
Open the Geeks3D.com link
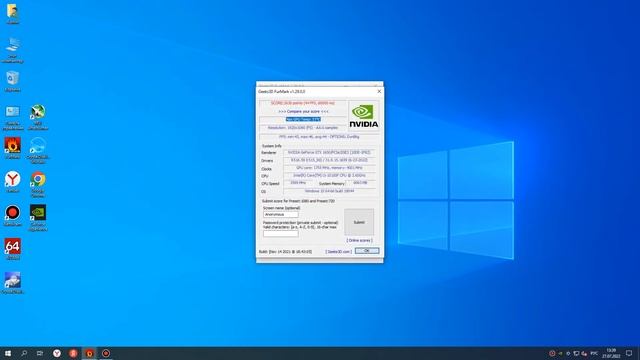pos(338,251)
